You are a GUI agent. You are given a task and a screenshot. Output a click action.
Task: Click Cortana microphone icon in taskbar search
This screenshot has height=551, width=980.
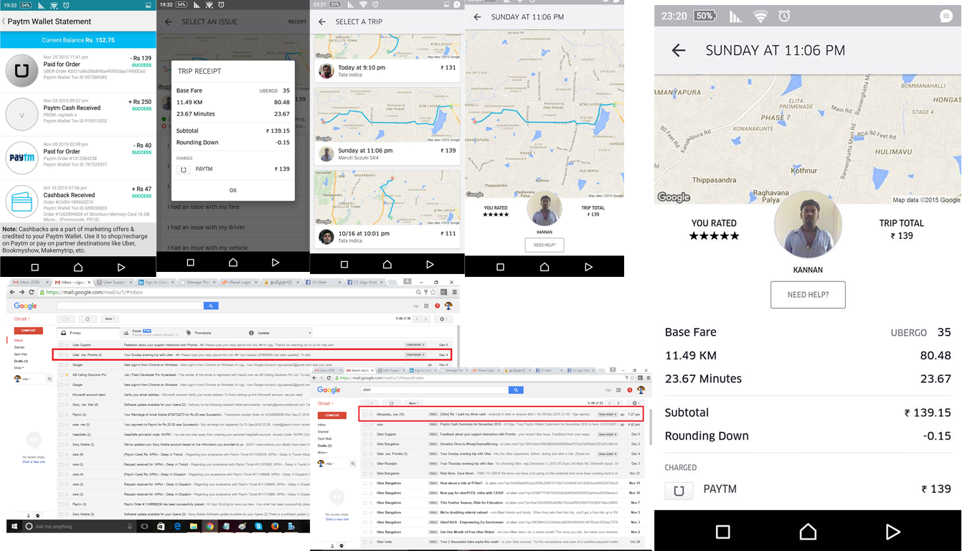coord(130,526)
